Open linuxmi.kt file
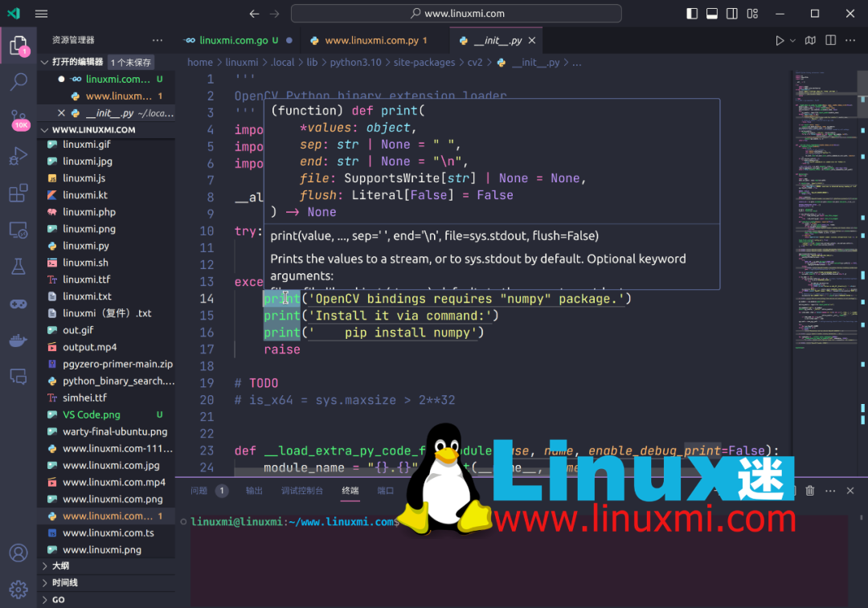 click(106, 194)
